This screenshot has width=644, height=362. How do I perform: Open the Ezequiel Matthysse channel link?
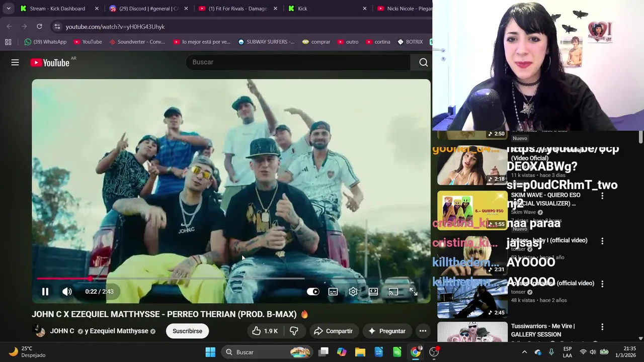pyautogui.click(x=119, y=331)
